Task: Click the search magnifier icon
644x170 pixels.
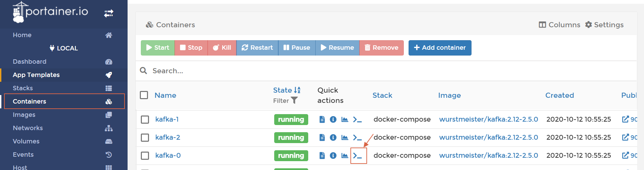Action: coord(144,71)
